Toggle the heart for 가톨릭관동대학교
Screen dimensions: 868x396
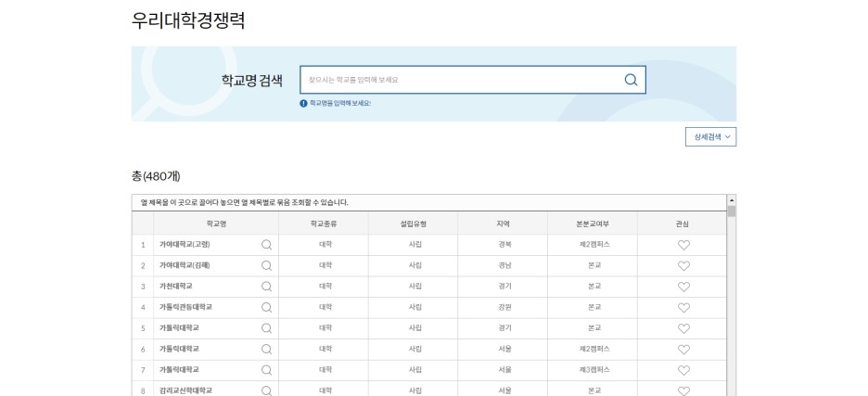click(x=683, y=307)
